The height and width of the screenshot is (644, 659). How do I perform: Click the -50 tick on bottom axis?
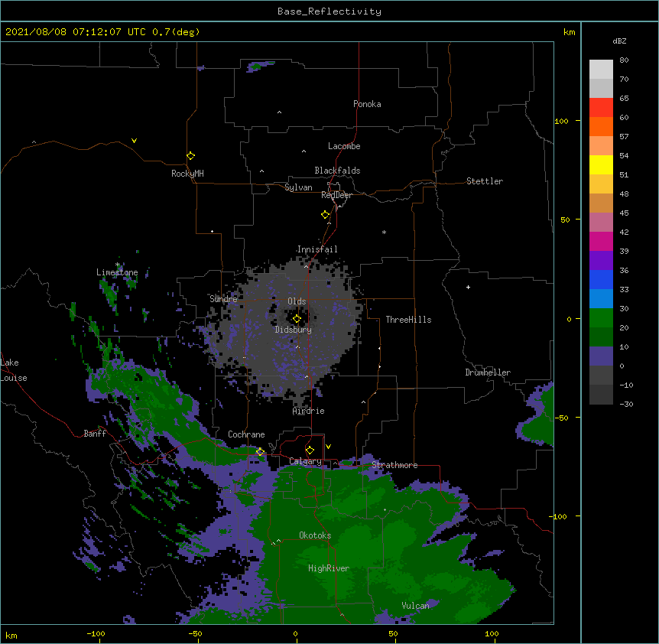coord(195,633)
